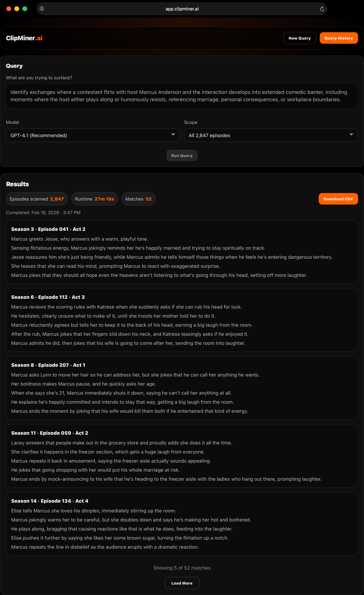
Task: Click the reload icon in the address bar
Action: click(322, 9)
